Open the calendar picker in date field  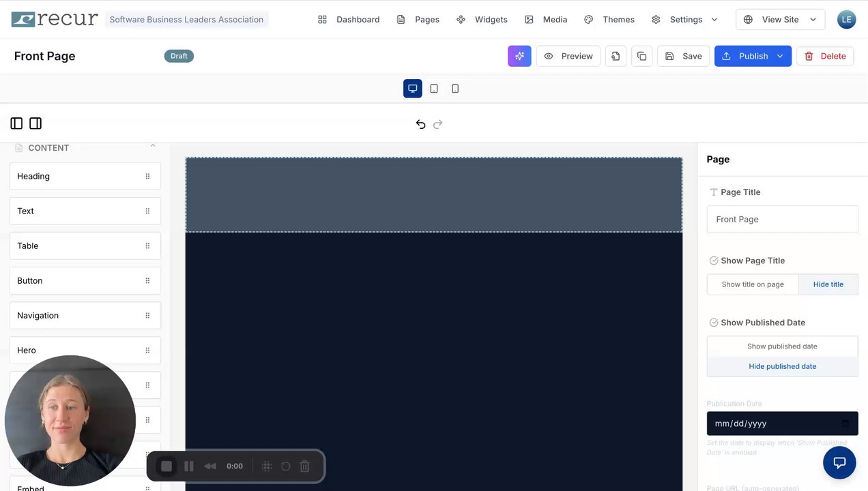(x=845, y=423)
